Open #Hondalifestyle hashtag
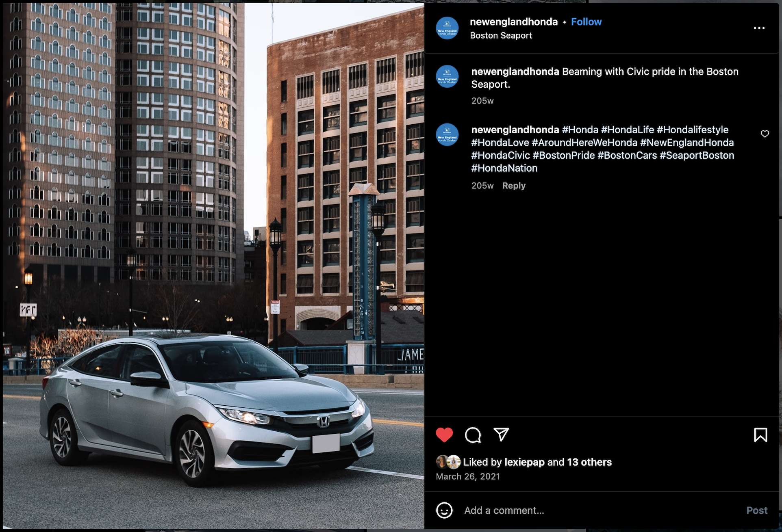 tap(693, 130)
